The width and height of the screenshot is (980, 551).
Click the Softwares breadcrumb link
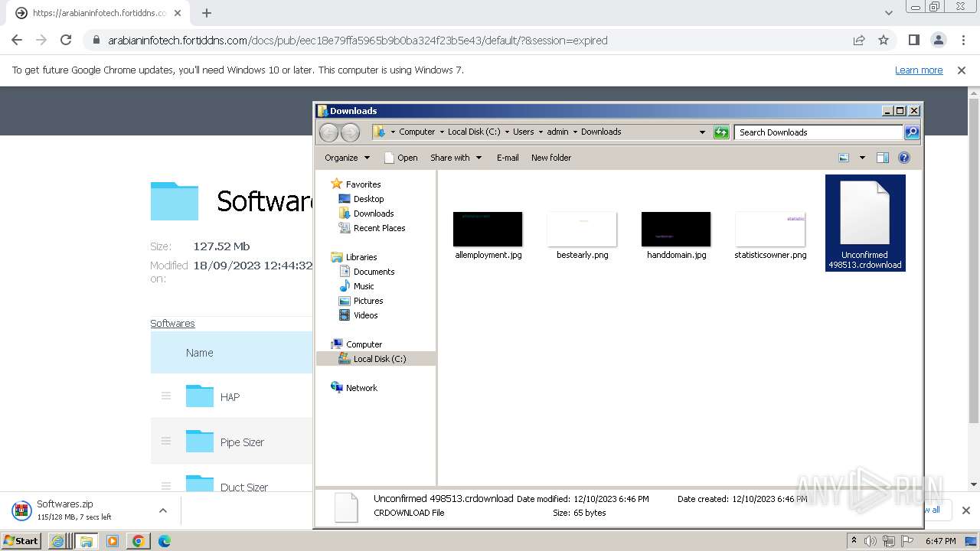click(172, 324)
